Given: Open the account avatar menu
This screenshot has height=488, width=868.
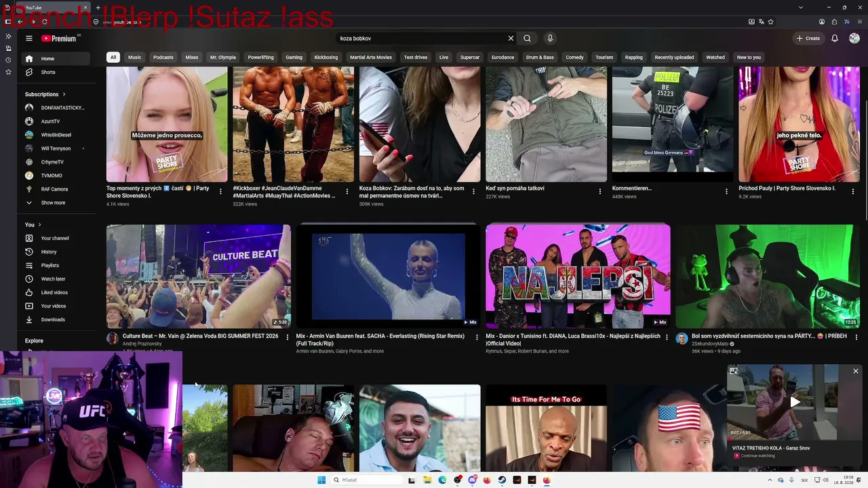Looking at the screenshot, I should 854,39.
